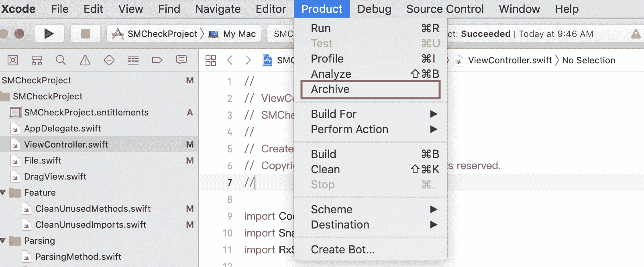
Task: Select the My Mac destination in scheme selector
Action: pyautogui.click(x=233, y=34)
